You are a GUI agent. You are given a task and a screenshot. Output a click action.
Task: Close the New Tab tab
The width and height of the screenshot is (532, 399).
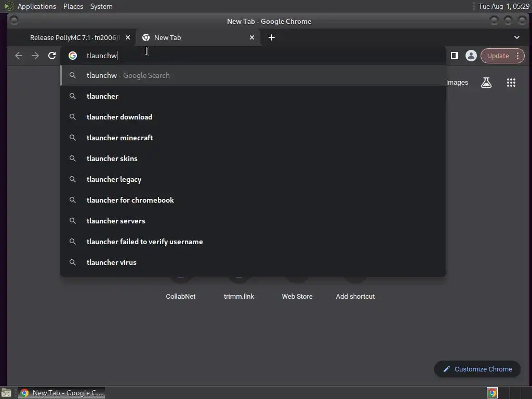tap(252, 37)
